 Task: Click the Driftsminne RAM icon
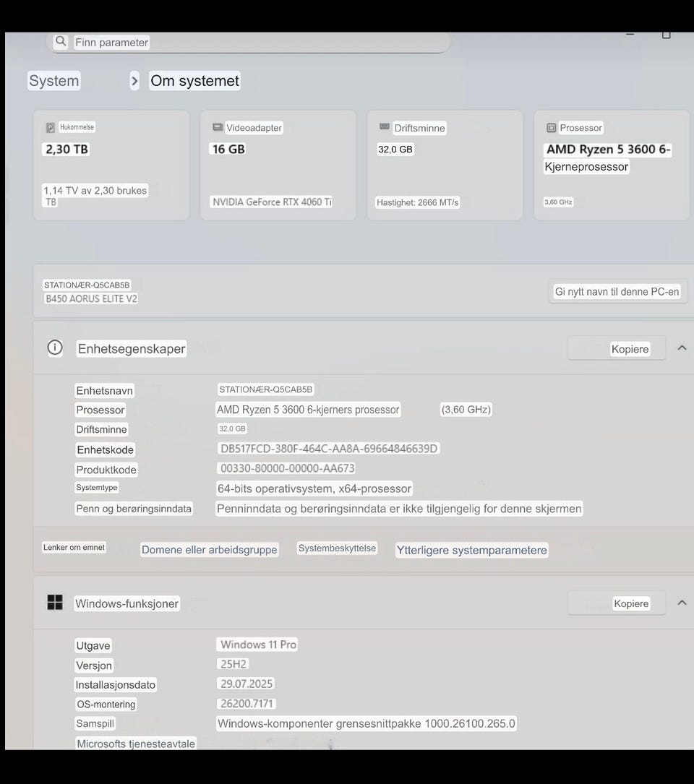tap(385, 126)
